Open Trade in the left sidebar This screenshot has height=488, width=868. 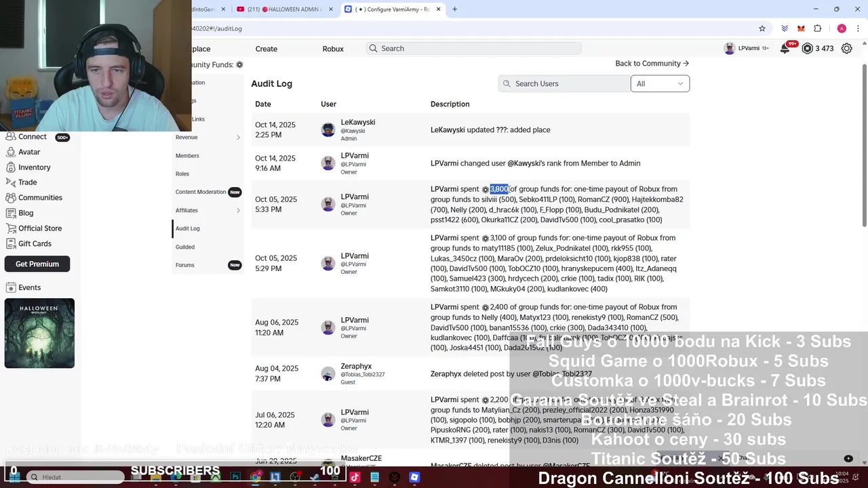[27, 182]
